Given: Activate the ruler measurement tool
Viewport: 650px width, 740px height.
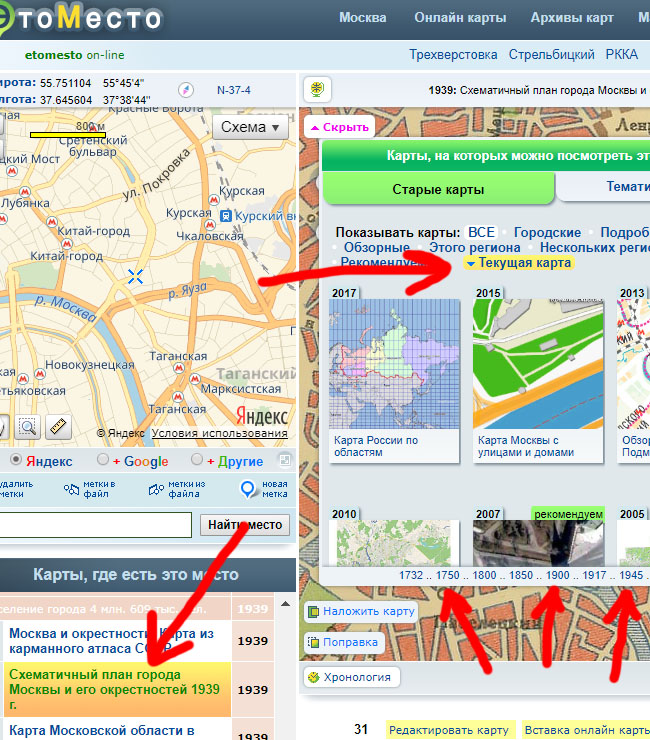Looking at the screenshot, I should pos(58,427).
